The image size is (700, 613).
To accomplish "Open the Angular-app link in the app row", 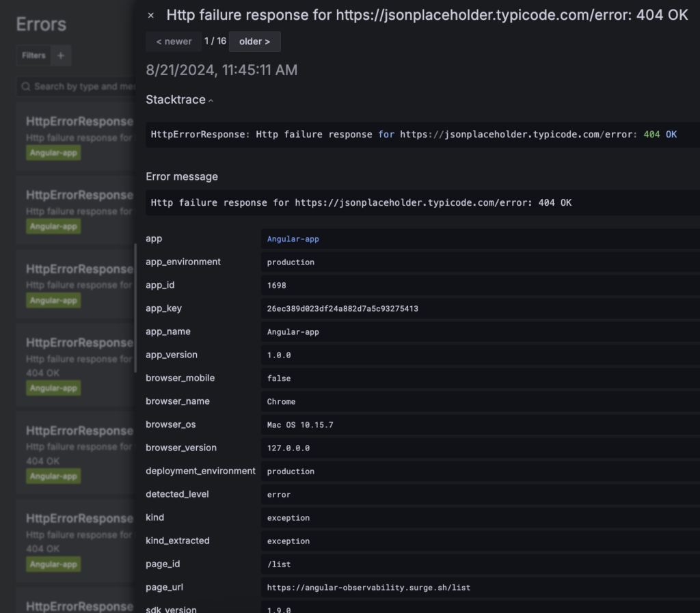I will click(x=293, y=239).
